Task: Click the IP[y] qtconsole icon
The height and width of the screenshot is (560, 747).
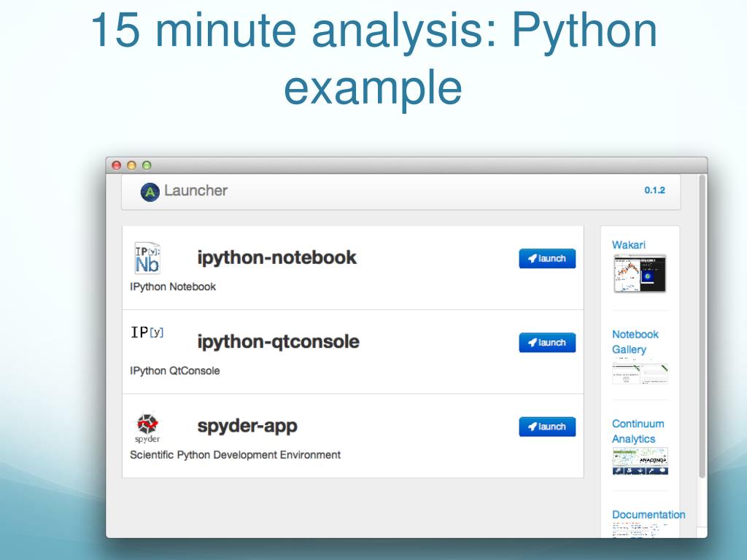Action: tap(147, 332)
